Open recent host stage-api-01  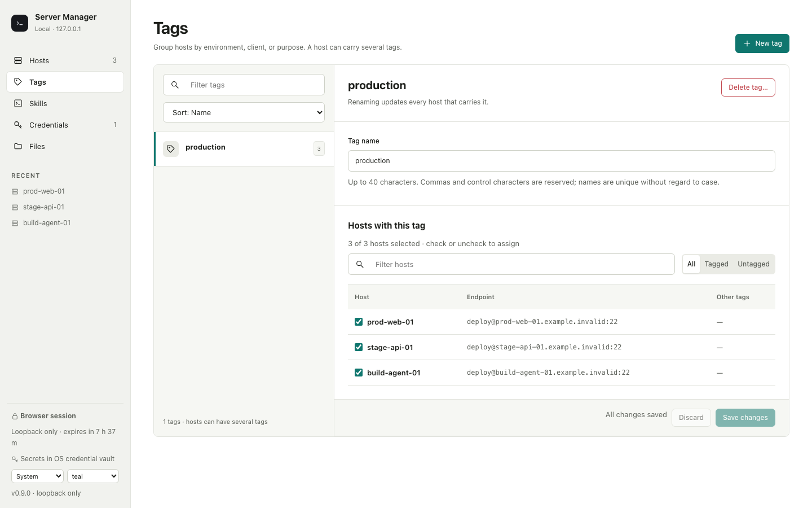[65, 207]
